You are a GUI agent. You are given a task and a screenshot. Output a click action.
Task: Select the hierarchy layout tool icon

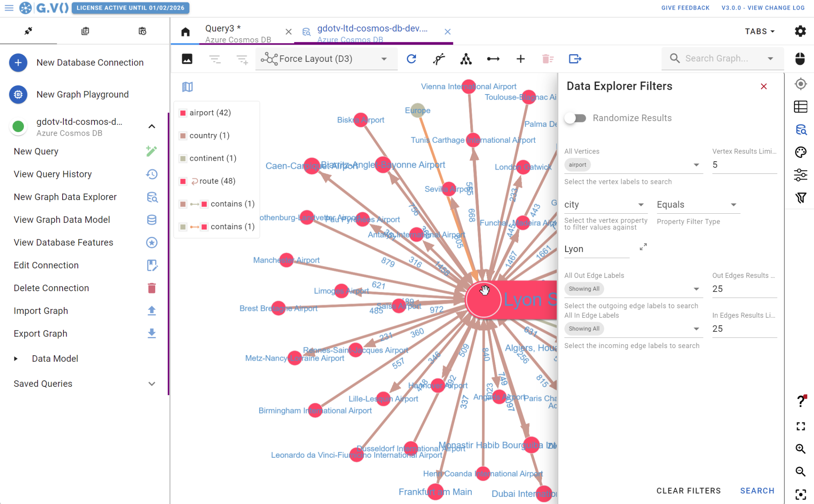466,58
